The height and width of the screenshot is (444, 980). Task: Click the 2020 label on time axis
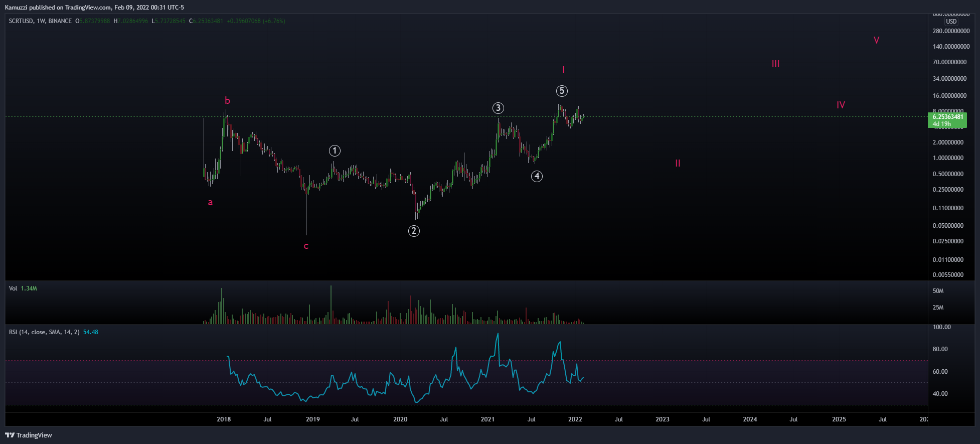[x=400, y=419]
